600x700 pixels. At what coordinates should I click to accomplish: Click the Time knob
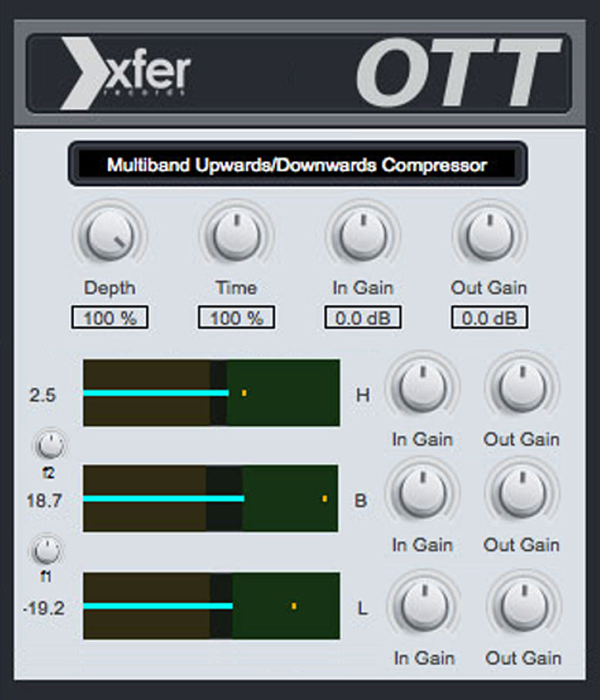(237, 236)
